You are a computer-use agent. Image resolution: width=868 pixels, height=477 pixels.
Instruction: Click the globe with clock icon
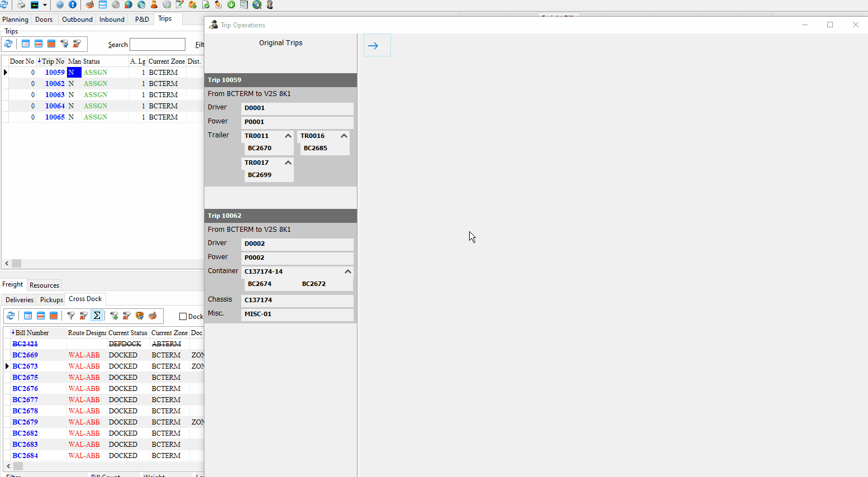pyautogui.click(x=141, y=4)
